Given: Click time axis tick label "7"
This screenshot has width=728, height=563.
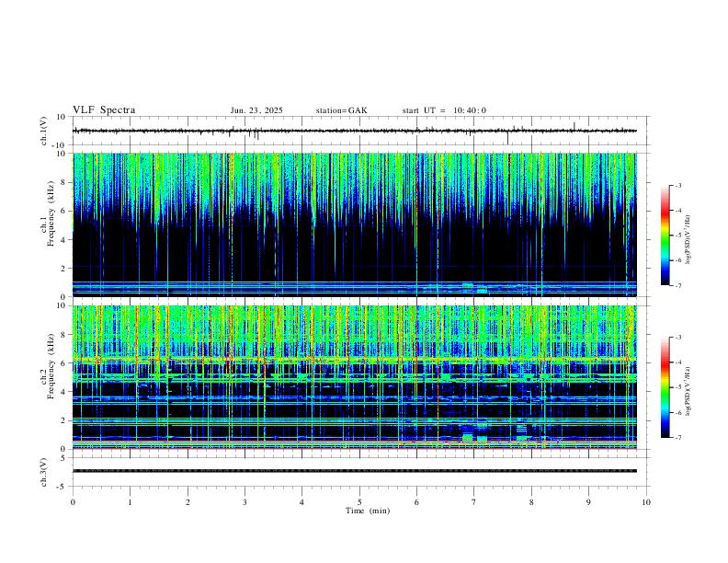Looking at the screenshot, I should click(474, 502).
